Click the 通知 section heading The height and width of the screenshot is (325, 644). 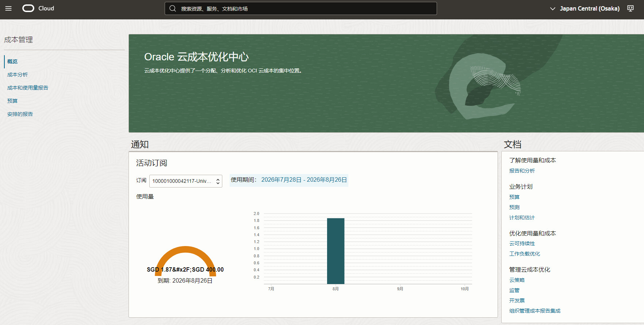[140, 144]
